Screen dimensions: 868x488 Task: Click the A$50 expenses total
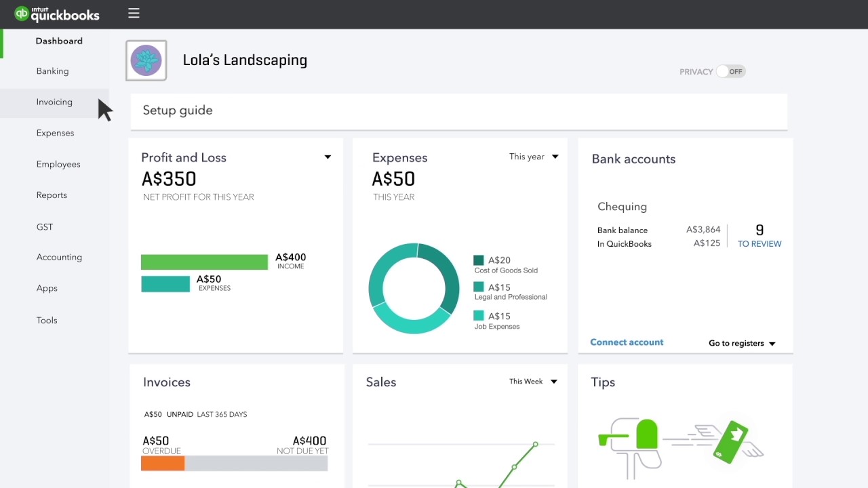pos(393,179)
